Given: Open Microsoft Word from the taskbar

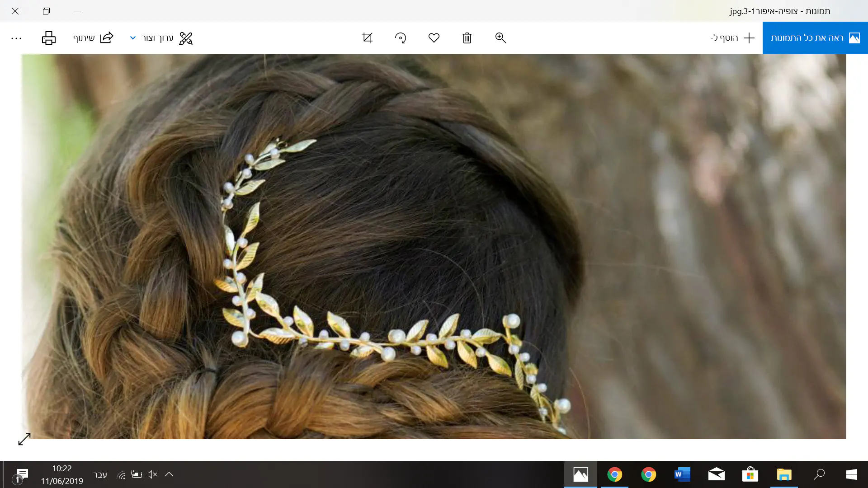Looking at the screenshot, I should (682, 474).
